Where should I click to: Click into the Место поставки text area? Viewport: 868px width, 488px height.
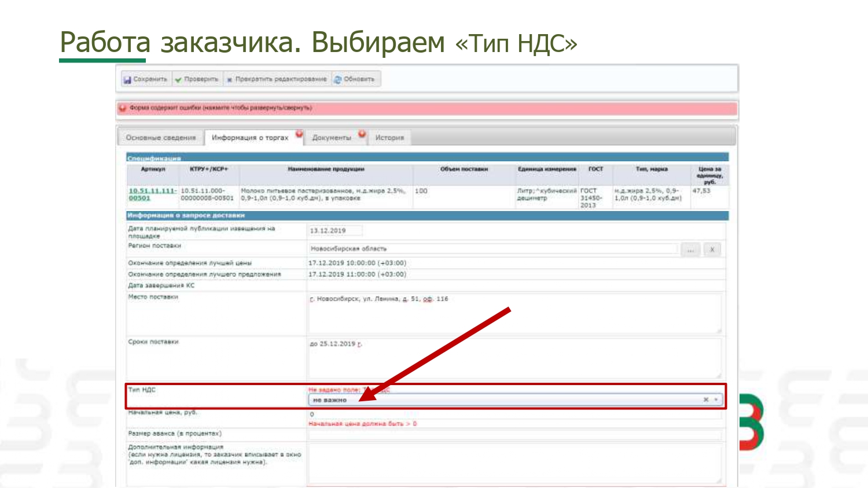coord(514,313)
